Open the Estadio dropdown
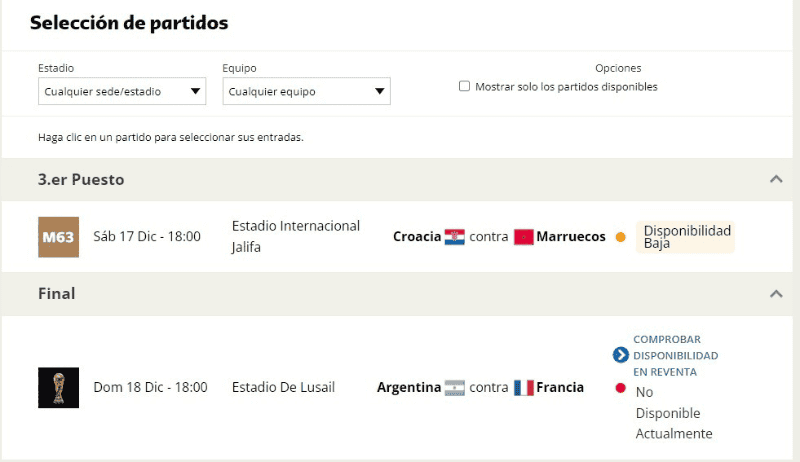The width and height of the screenshot is (800, 462). pos(122,92)
